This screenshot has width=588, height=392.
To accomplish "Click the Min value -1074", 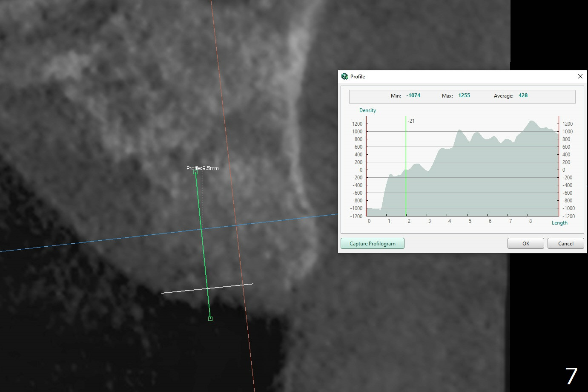I will coord(413,95).
